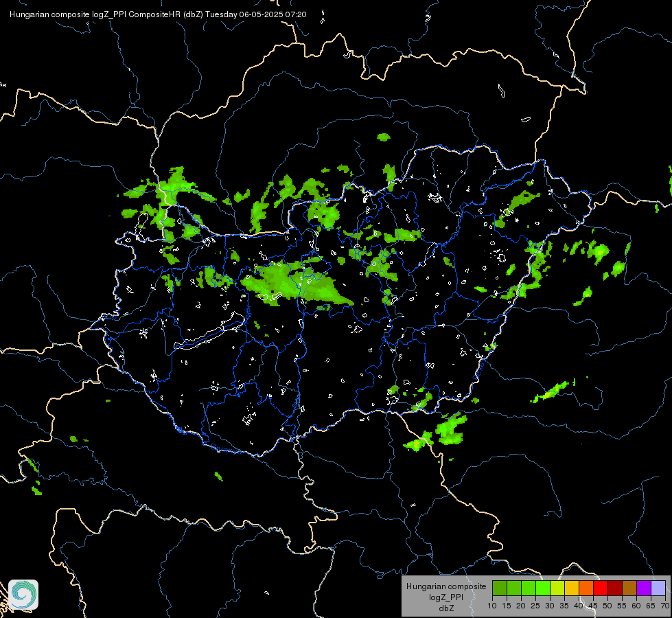
Task: Click the 'logZ_PPI' legend label
Action: (446, 597)
